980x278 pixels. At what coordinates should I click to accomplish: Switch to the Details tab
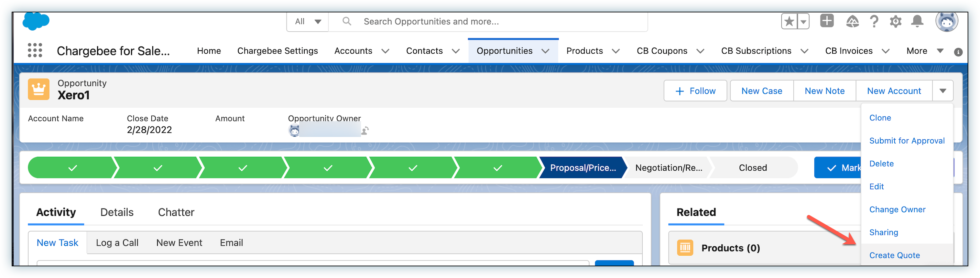click(x=117, y=212)
